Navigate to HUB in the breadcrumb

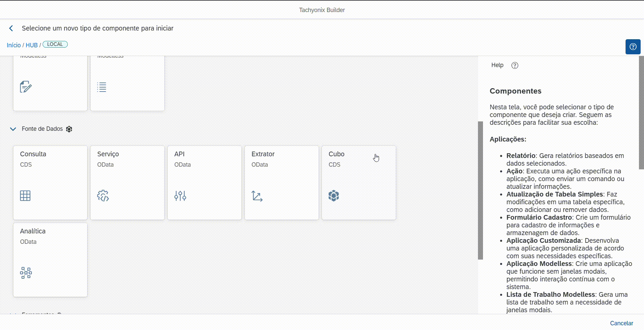(32, 45)
